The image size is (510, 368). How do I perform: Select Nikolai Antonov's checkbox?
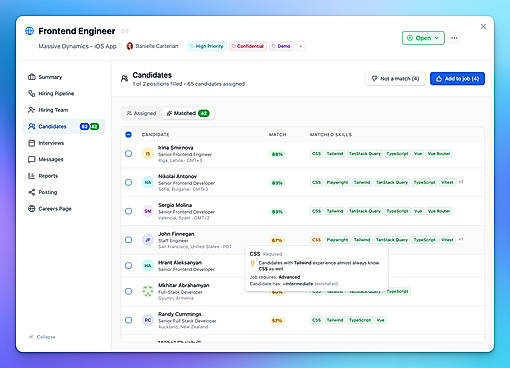tap(128, 182)
